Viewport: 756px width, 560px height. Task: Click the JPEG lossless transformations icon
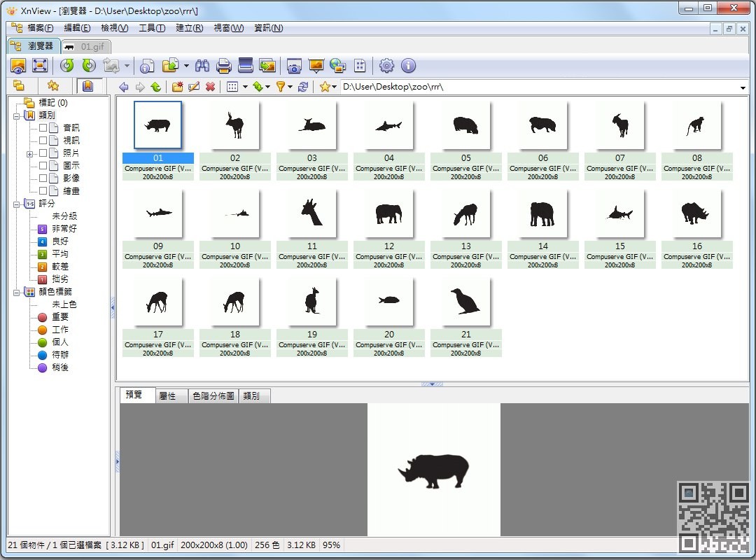click(111, 66)
